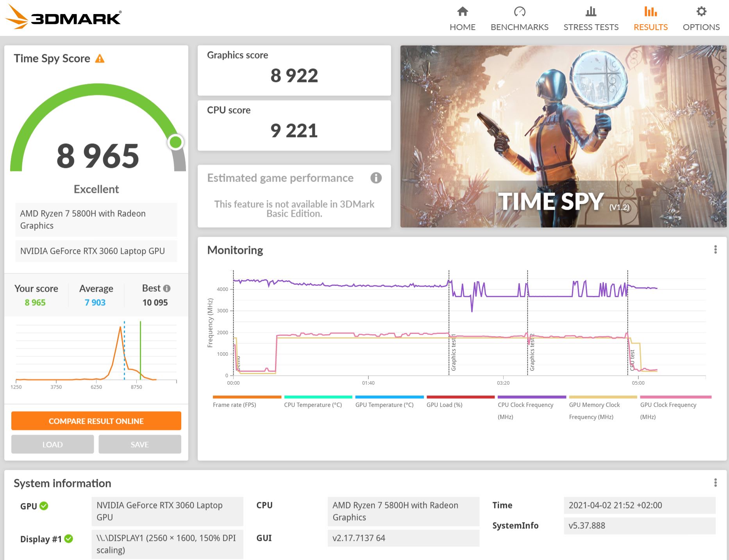Viewport: 729px width, 560px height.
Task: Toggle CPU Clock Frequency legend series
Action: (525, 405)
